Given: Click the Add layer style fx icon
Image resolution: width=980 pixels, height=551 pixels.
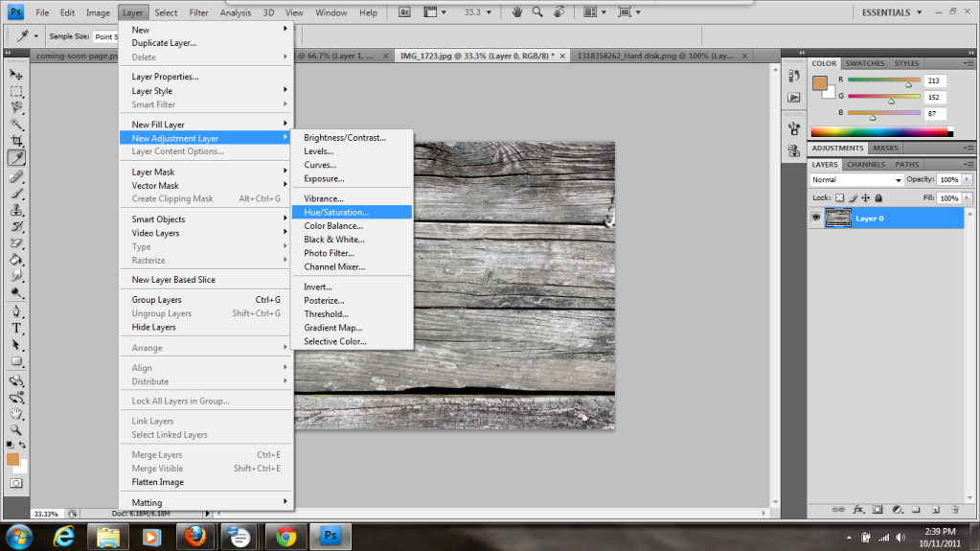Looking at the screenshot, I should coord(858,510).
